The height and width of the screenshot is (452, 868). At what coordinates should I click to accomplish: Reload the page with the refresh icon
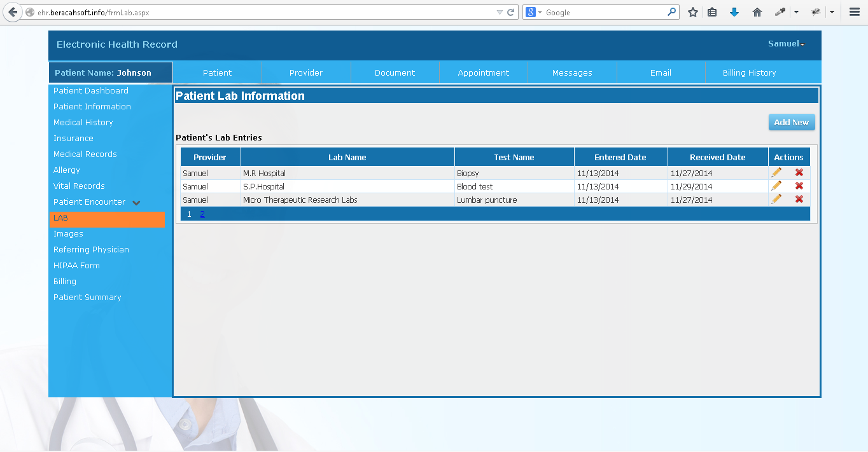(x=510, y=12)
